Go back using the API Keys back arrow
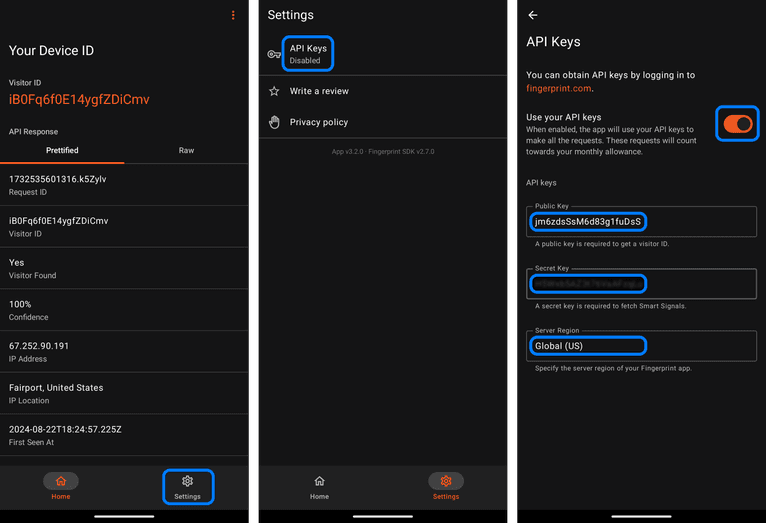This screenshot has width=766, height=523. coord(533,15)
